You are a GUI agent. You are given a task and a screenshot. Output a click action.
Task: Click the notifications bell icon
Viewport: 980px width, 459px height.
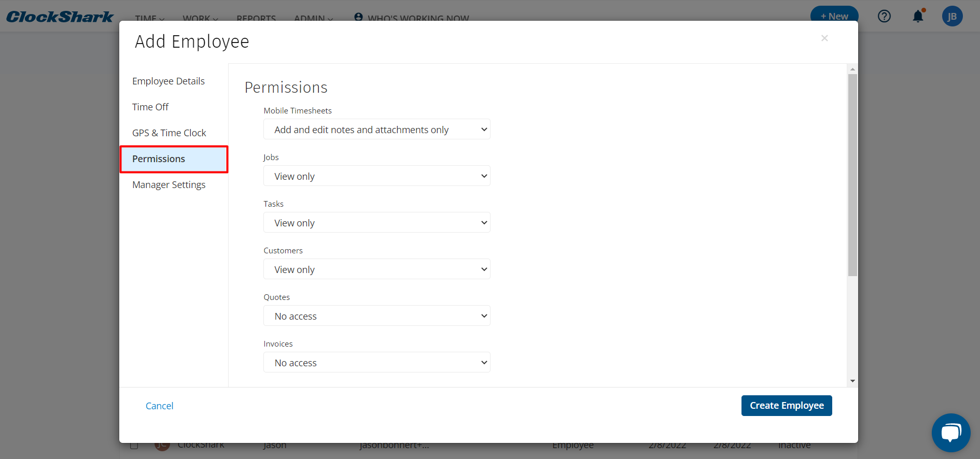tap(918, 17)
